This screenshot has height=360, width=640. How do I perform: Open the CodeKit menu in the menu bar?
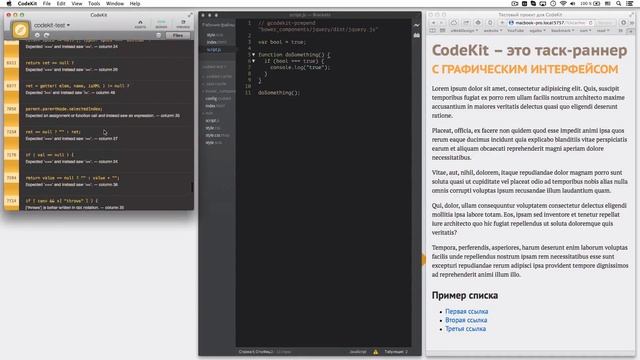coord(27,4)
